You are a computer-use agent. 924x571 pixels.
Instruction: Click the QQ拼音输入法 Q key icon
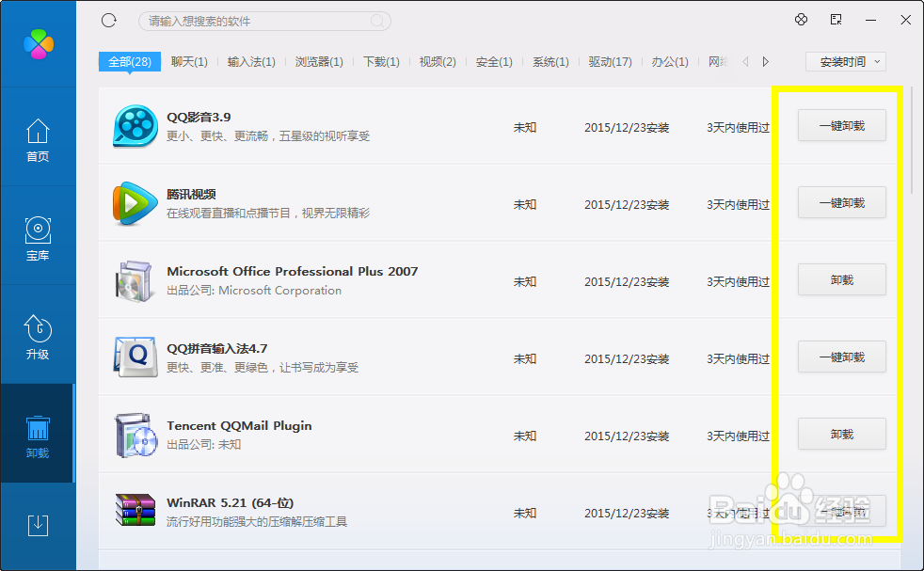click(x=135, y=357)
